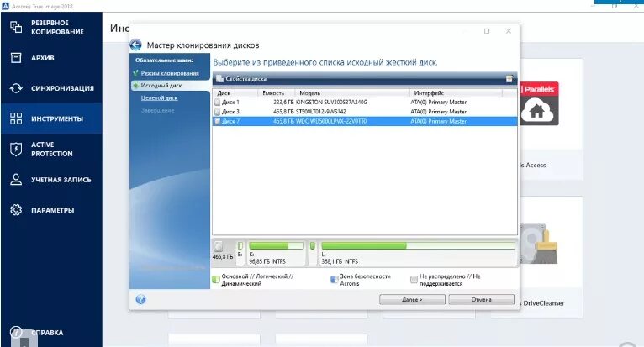Image resolution: width=644 pixels, height=347 pixels.
Task: Open the Archive icon in sidebar
Action: pos(16,57)
